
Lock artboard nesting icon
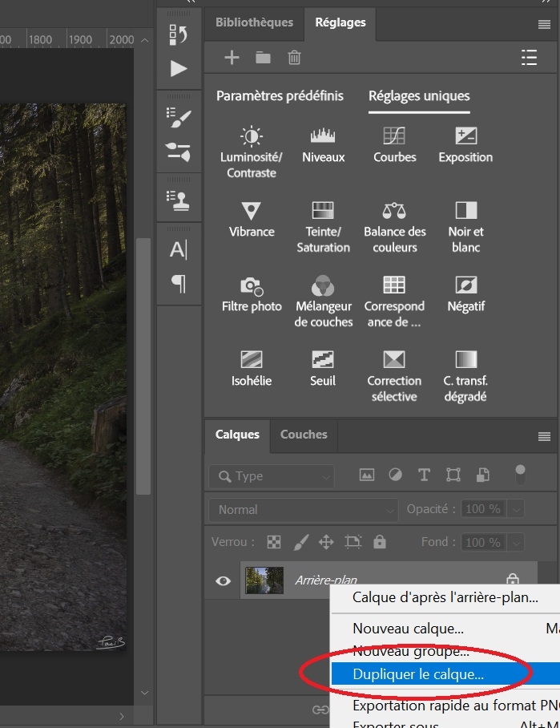tap(353, 542)
